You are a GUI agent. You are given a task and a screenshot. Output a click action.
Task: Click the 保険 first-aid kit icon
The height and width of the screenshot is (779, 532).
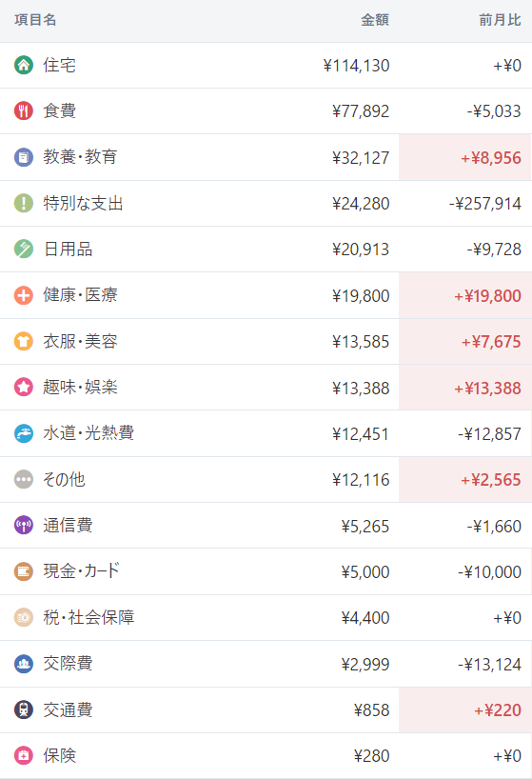pos(24,755)
